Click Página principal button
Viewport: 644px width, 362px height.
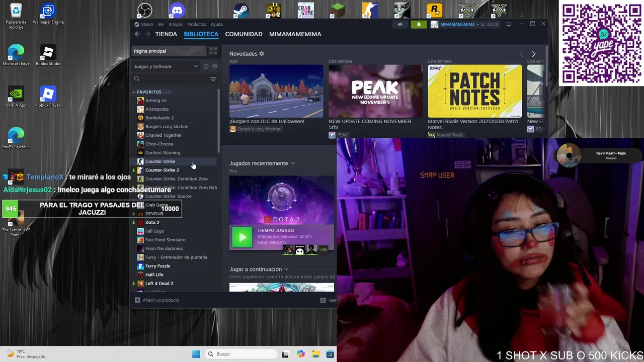click(x=169, y=51)
